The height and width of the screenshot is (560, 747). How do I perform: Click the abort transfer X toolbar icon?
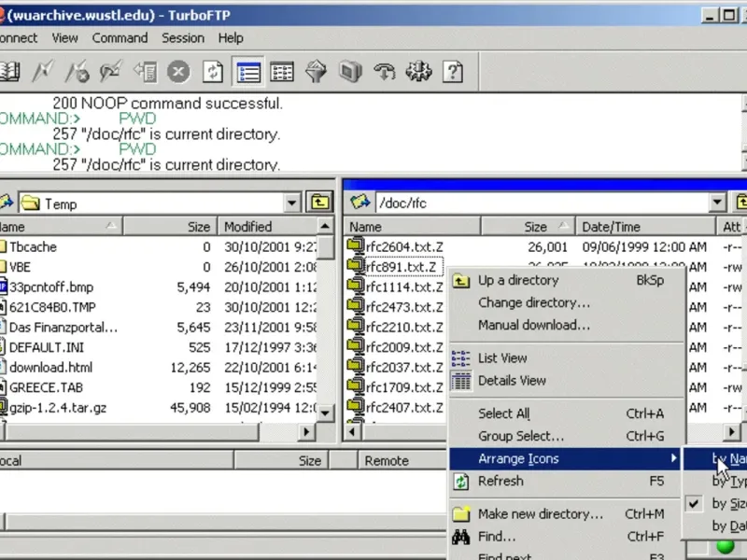178,73
